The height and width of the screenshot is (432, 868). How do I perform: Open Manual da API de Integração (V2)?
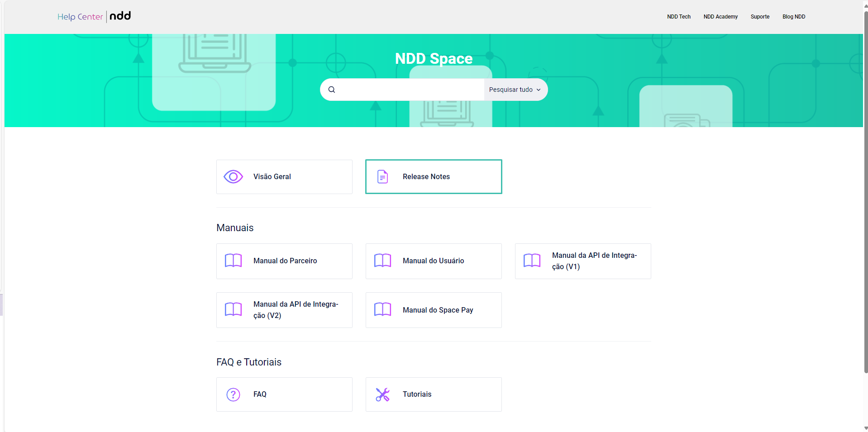click(x=284, y=310)
